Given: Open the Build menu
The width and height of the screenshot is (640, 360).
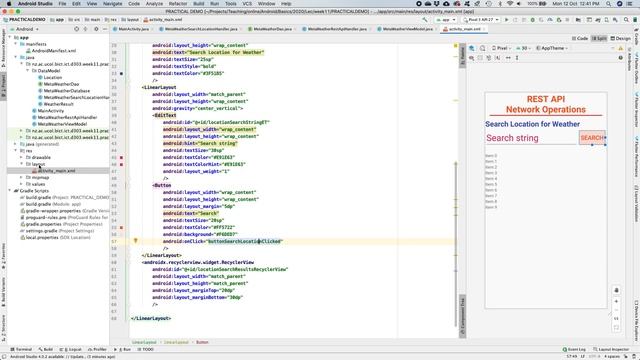Looking at the screenshot, I should (x=199, y=4).
